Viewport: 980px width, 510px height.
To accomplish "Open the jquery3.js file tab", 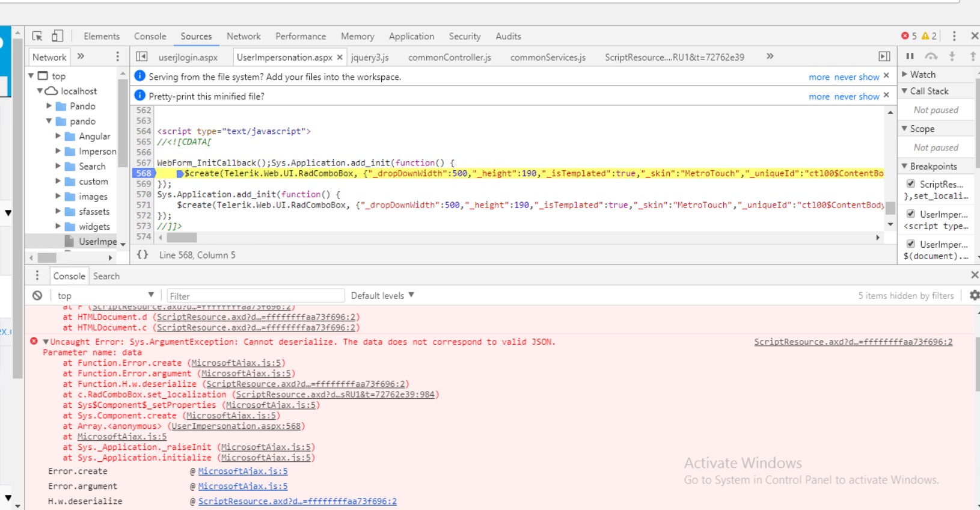I will (x=370, y=57).
